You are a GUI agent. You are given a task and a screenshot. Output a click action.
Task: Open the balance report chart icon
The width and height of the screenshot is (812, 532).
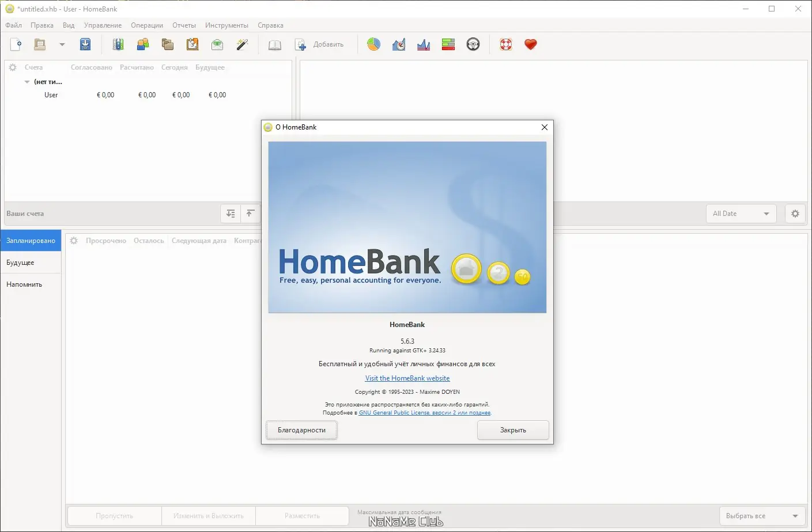424,44
